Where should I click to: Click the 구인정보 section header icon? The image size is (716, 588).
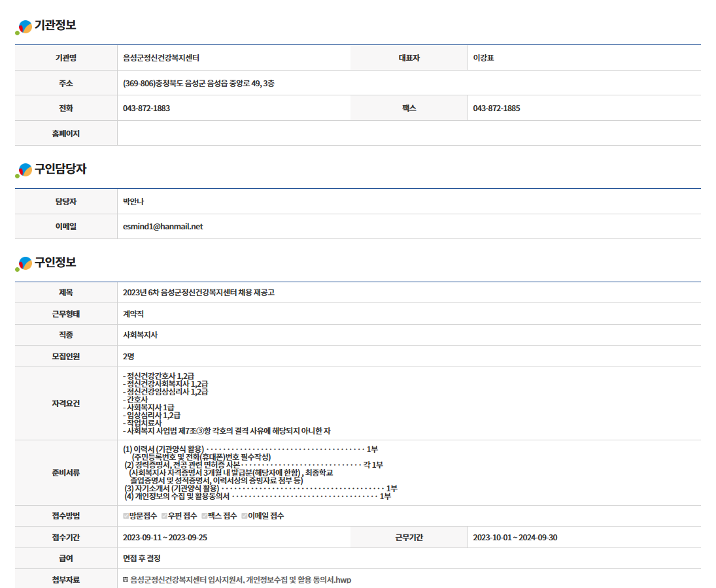24,264
